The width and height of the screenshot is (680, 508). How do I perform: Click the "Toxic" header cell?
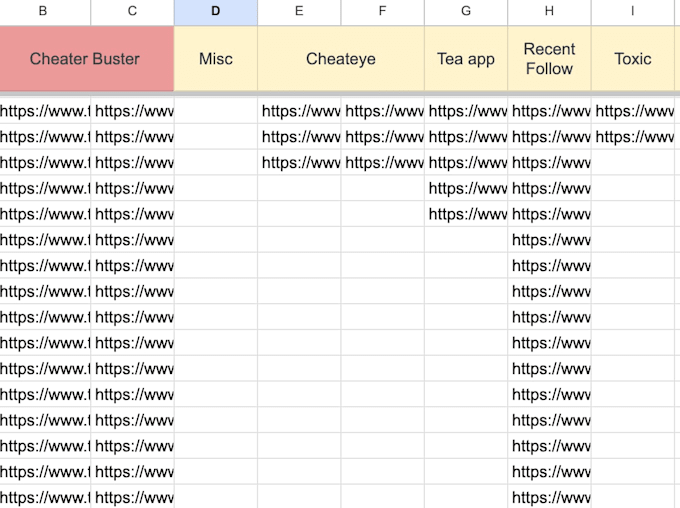(632, 59)
